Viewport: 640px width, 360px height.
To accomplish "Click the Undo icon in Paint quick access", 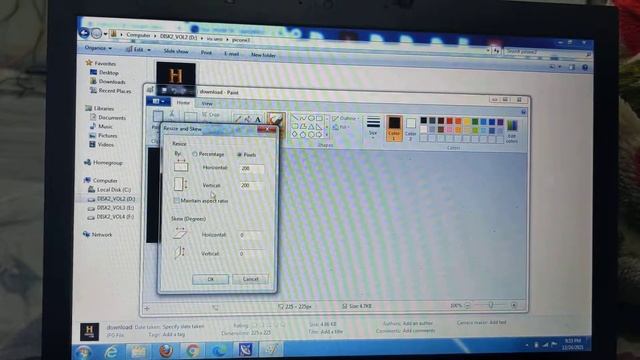I will click(174, 91).
